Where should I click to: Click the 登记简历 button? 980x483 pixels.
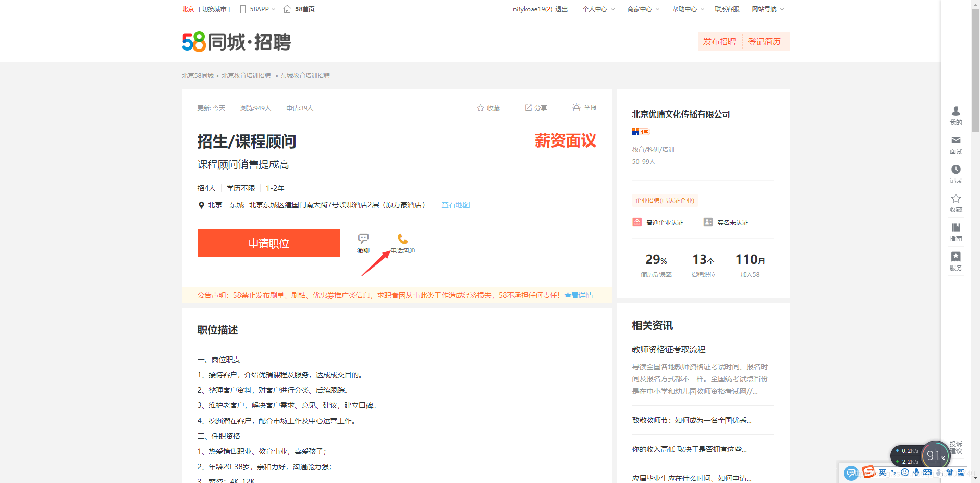[x=765, y=42]
